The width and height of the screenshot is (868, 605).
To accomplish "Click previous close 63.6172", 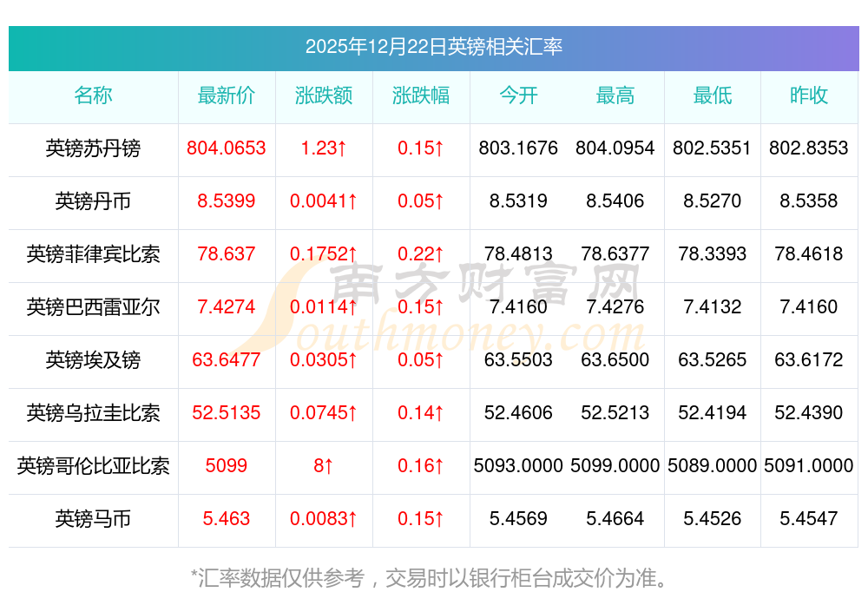I will point(809,360).
